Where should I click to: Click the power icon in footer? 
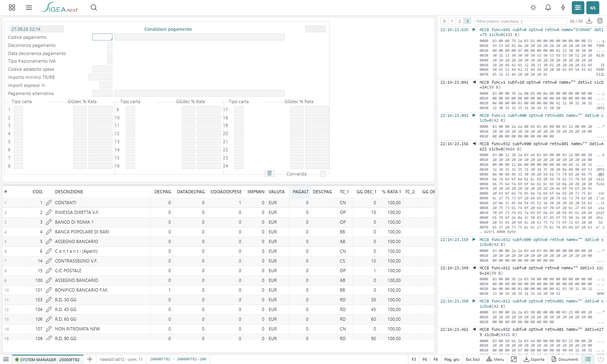tap(601, 359)
